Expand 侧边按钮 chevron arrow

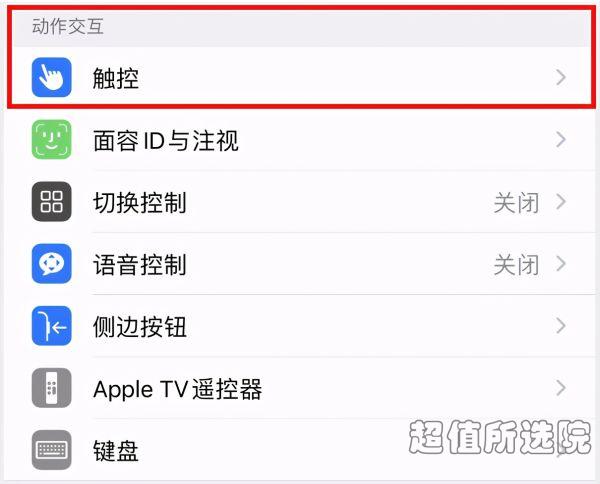coord(561,326)
